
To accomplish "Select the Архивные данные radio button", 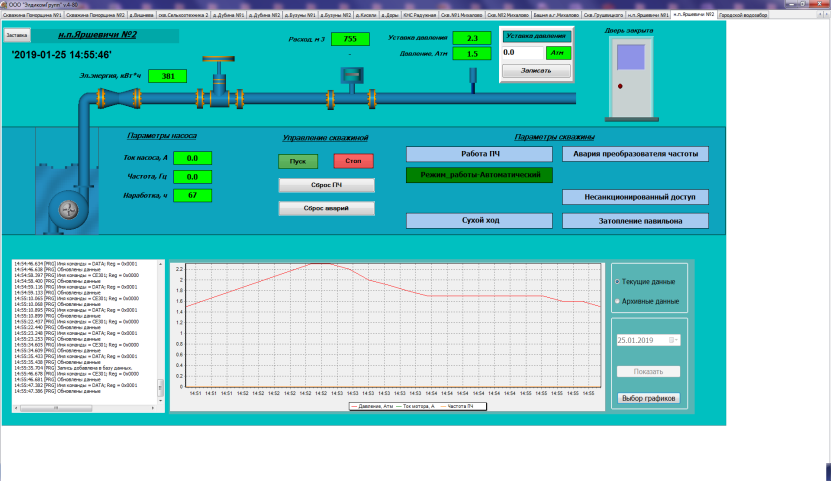I will [617, 301].
